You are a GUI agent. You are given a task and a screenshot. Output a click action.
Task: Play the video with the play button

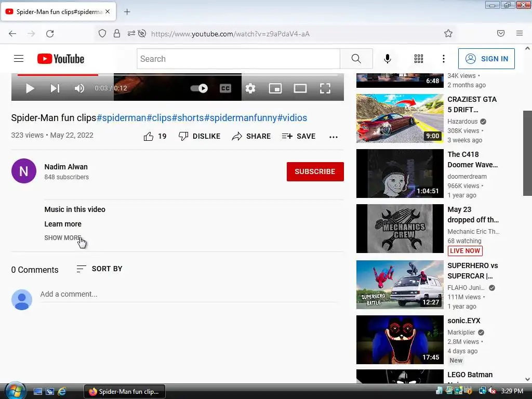[x=30, y=88]
